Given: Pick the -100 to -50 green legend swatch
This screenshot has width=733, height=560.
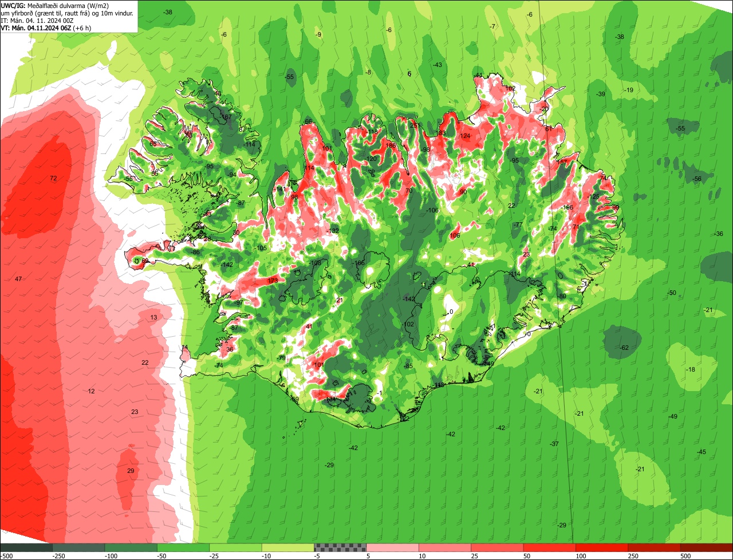Looking at the screenshot, I should 131,547.
